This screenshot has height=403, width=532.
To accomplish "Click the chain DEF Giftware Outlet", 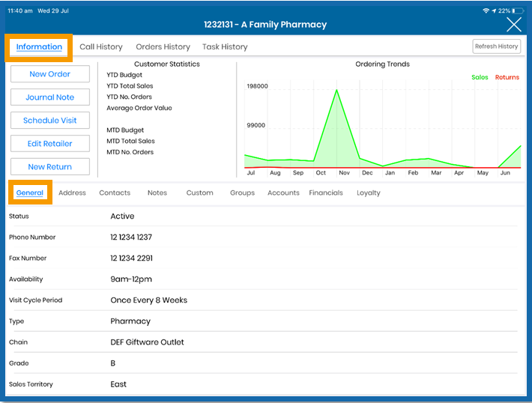I will (x=147, y=342).
